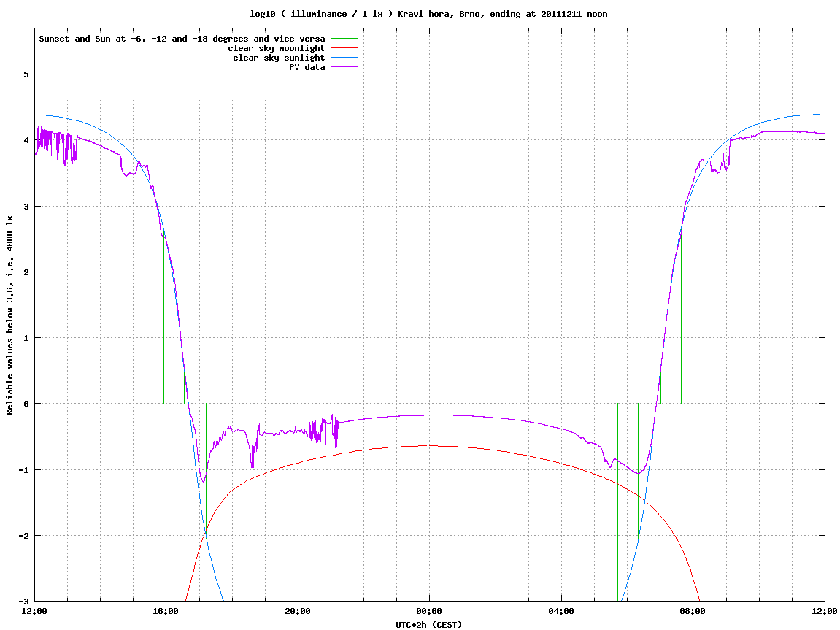Viewport: 840px width, 630px height.
Task: Click the y-axis tick label 4
Action: coord(26,140)
